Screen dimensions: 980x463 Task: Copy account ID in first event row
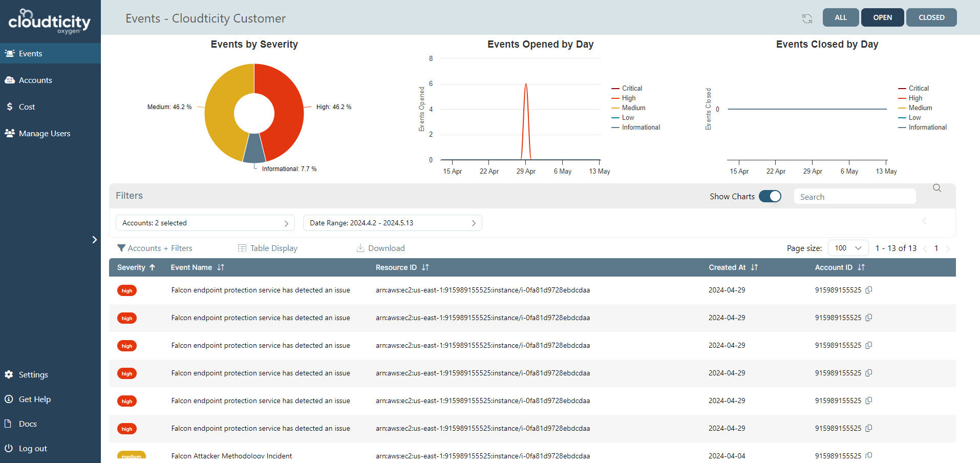pos(869,290)
